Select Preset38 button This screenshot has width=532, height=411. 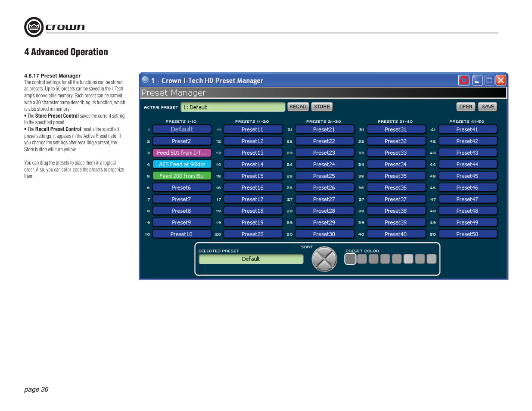click(396, 211)
